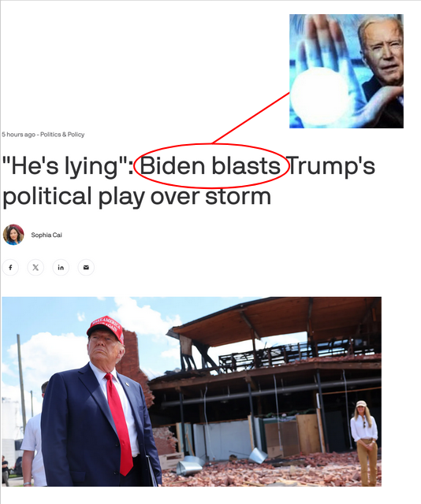Open the Politics & Policy category link
Viewport: 421px width, 504px height.
[x=62, y=135]
